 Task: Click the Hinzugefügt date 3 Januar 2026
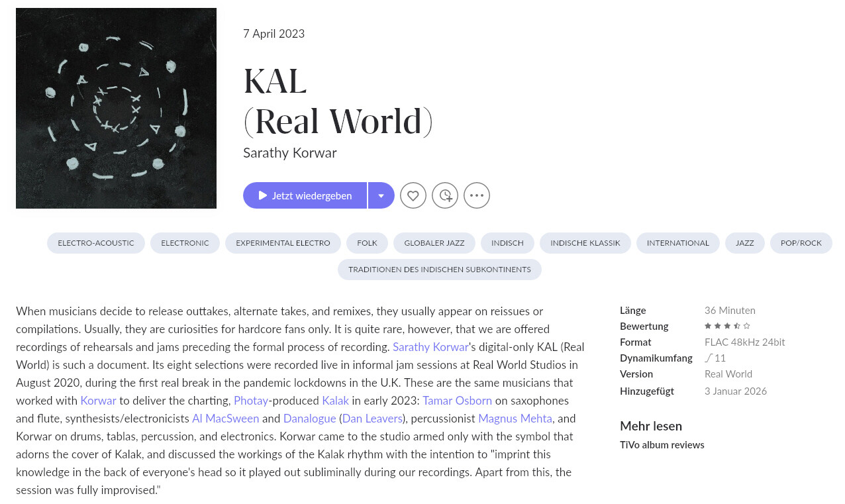(x=736, y=391)
